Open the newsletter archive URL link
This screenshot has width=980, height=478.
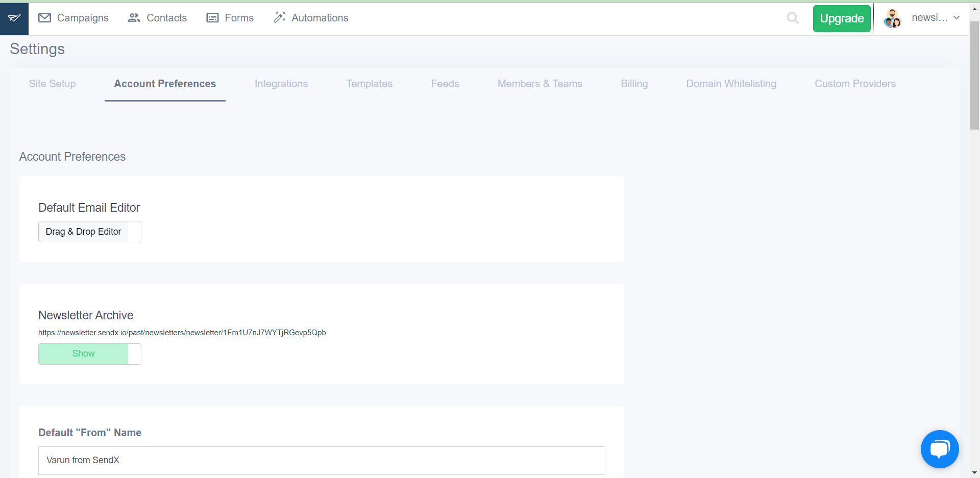(182, 333)
